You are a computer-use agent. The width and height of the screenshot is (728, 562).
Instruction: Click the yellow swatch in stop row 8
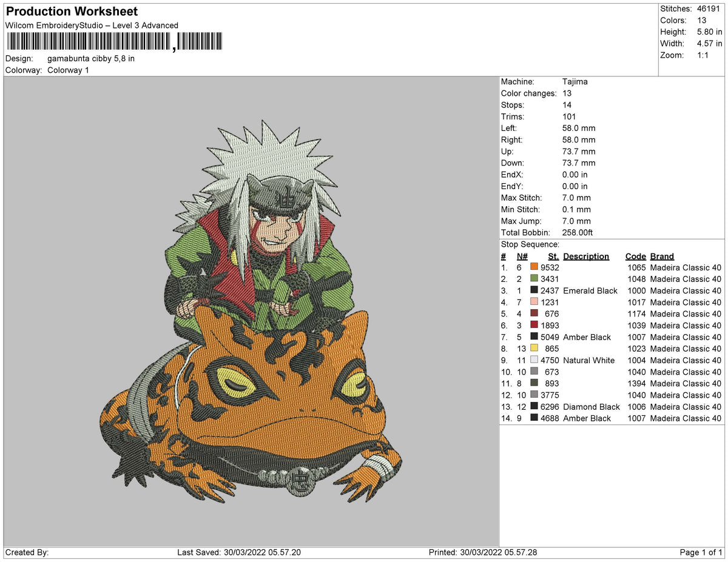(x=534, y=349)
